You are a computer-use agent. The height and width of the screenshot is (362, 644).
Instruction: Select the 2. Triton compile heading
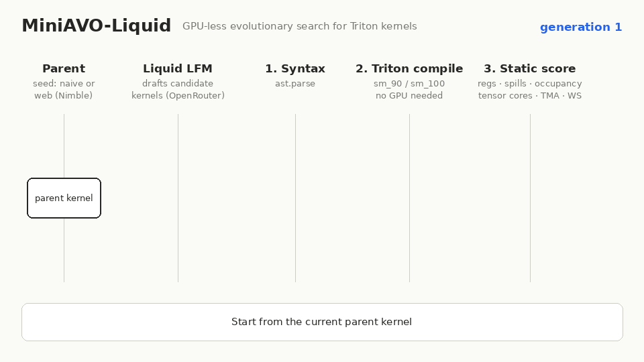tap(409, 68)
